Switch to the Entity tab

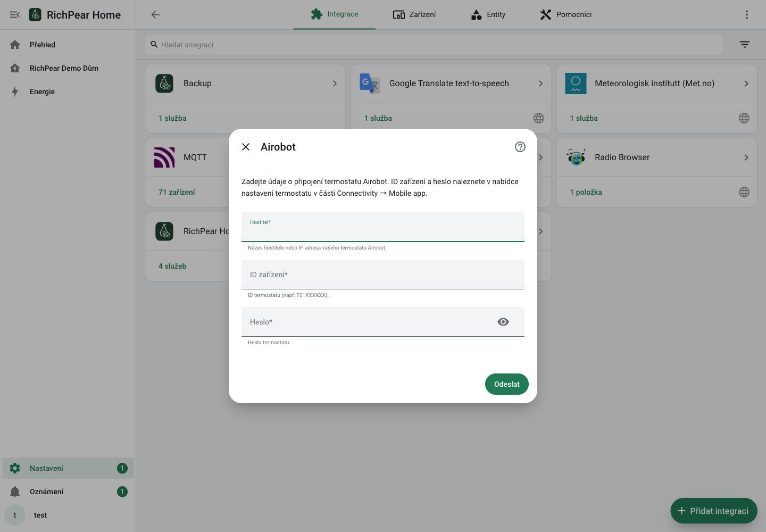488,15
